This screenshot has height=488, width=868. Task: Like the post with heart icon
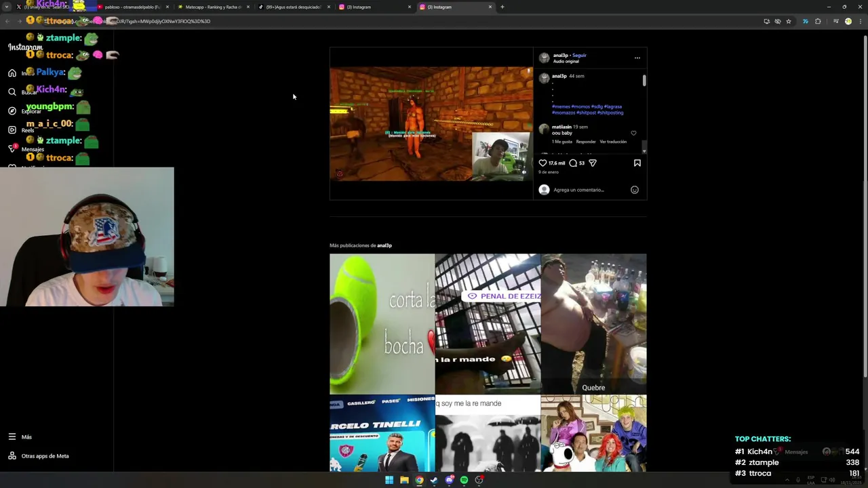(x=542, y=163)
